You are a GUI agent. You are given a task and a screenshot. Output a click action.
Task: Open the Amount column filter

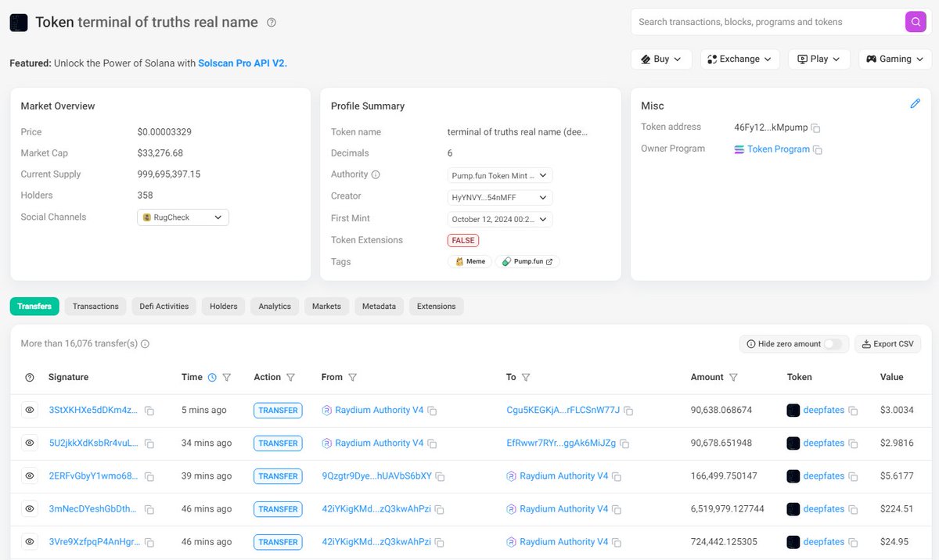click(x=733, y=378)
